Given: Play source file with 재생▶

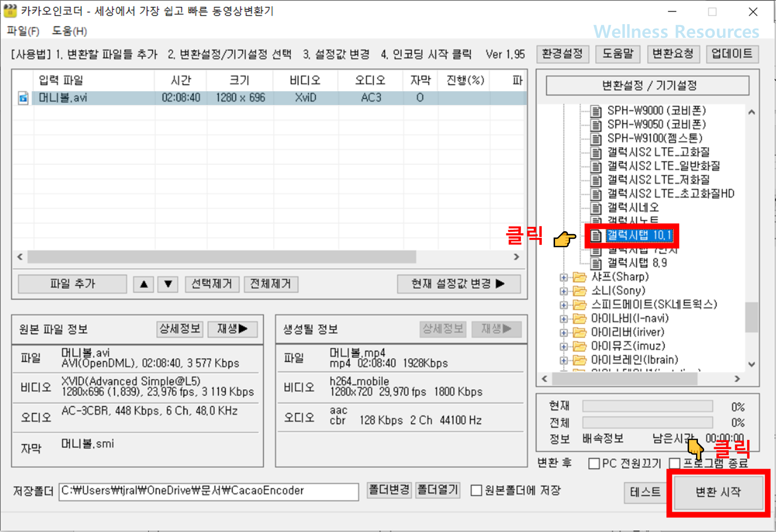Looking at the screenshot, I should 232,329.
